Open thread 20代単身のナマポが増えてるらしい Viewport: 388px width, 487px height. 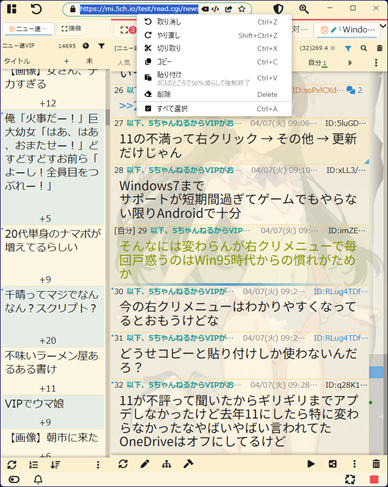click(x=53, y=255)
